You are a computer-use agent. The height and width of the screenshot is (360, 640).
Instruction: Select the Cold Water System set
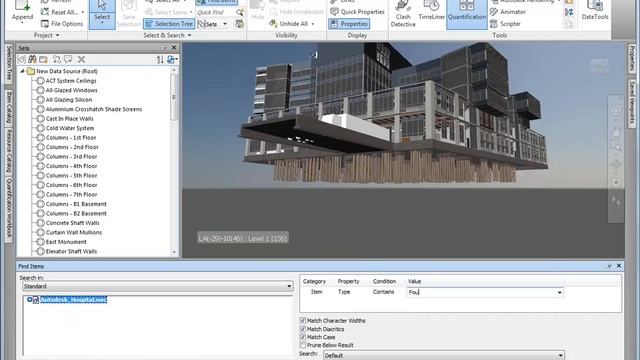coord(69,128)
